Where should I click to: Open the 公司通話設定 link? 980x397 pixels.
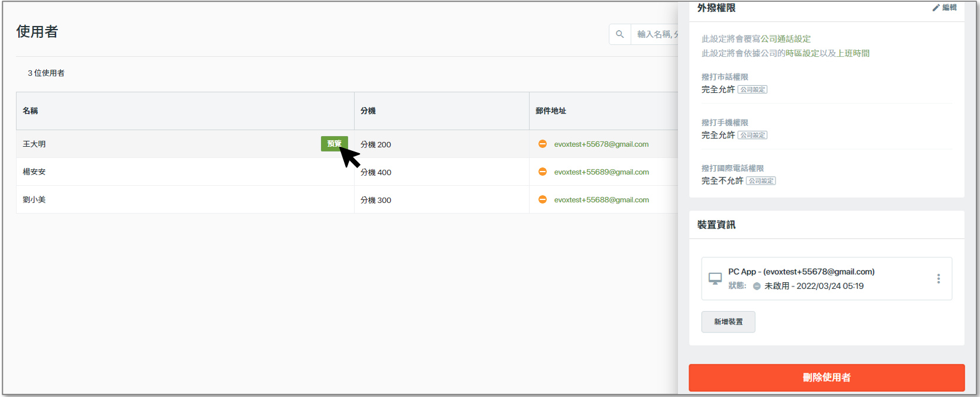786,39
